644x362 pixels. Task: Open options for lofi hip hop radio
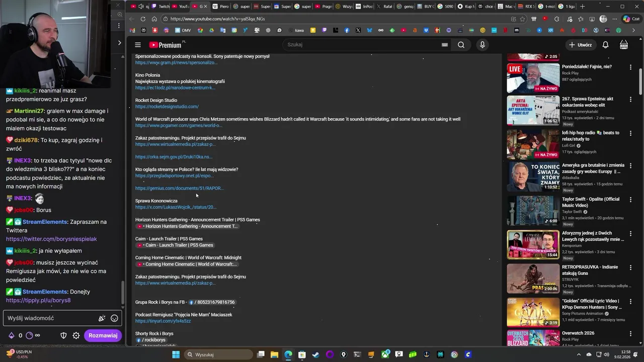(630, 133)
